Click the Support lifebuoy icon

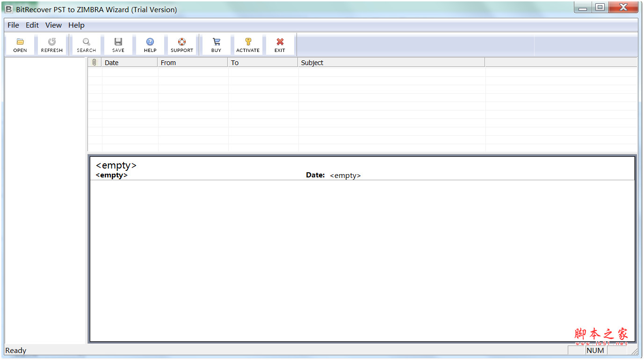click(x=182, y=42)
